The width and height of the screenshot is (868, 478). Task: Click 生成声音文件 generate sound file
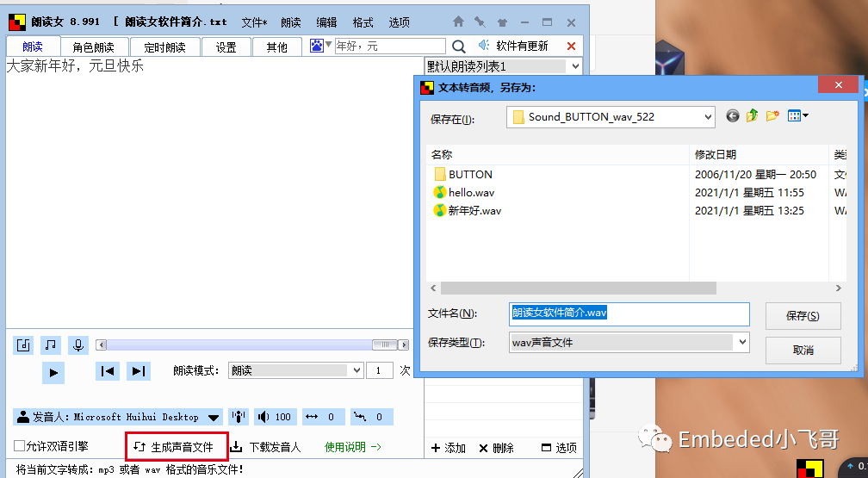(x=177, y=447)
